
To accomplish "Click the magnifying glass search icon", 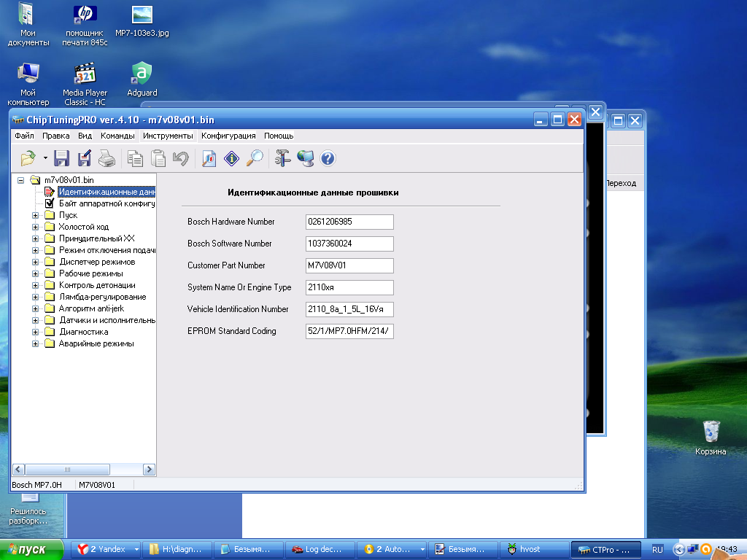I will [x=255, y=157].
